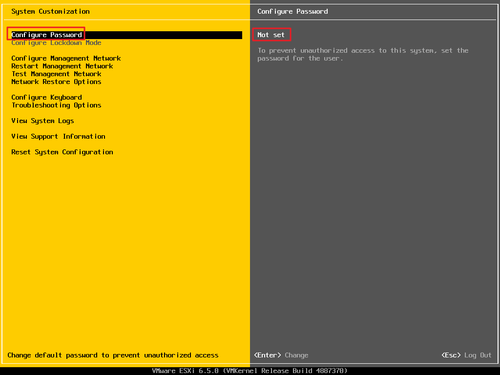Viewport: 500px width, 375px height.
Task: Click the black highlight bar of selected item
Action: click(126, 35)
